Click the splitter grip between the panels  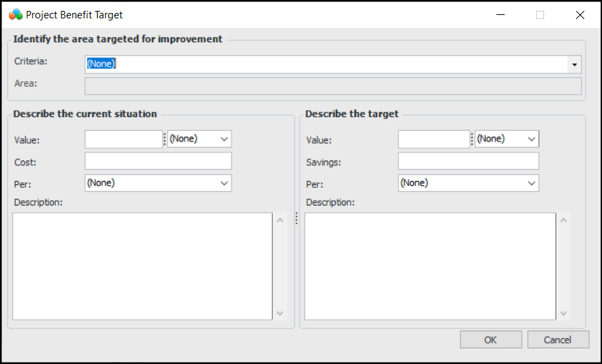tap(296, 218)
